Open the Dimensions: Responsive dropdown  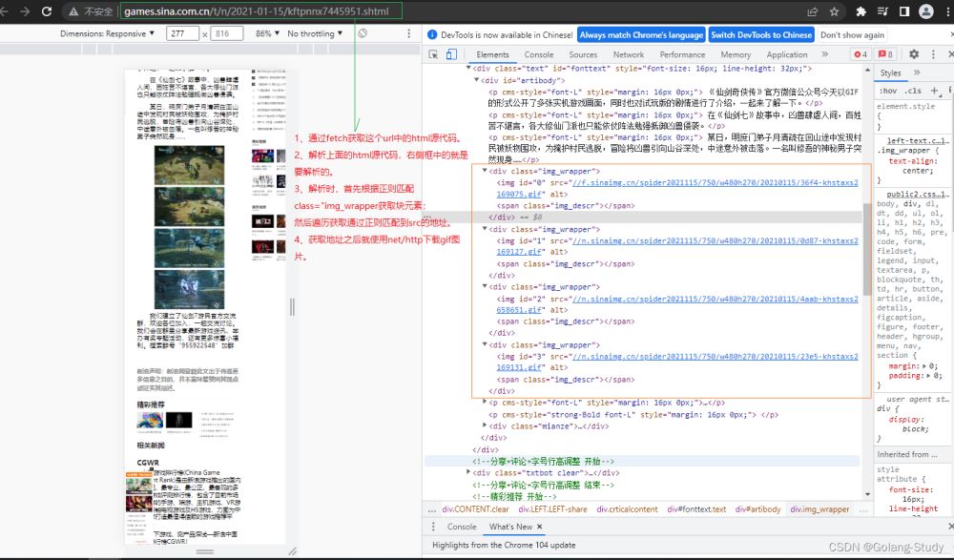click(x=107, y=33)
